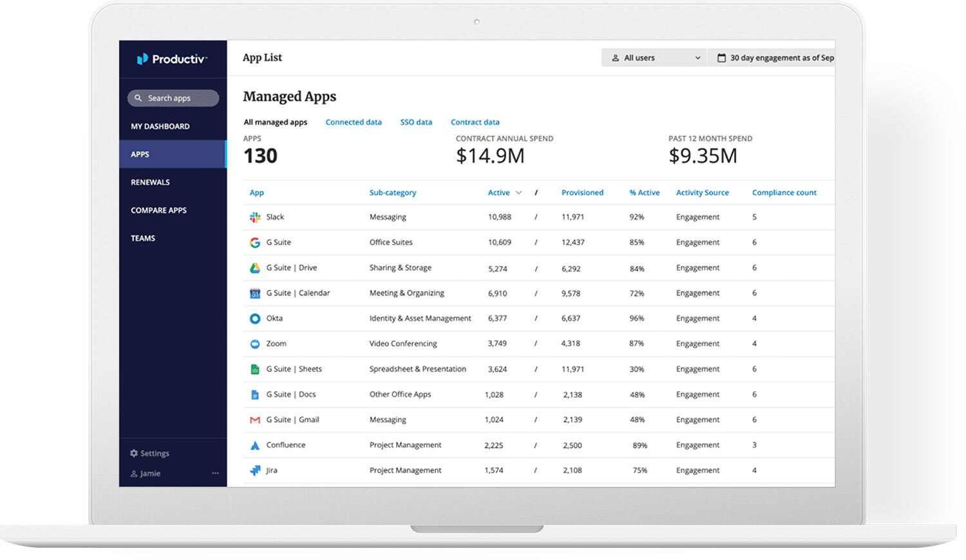
Task: Click the Productiv logo
Action: pyautogui.click(x=171, y=59)
